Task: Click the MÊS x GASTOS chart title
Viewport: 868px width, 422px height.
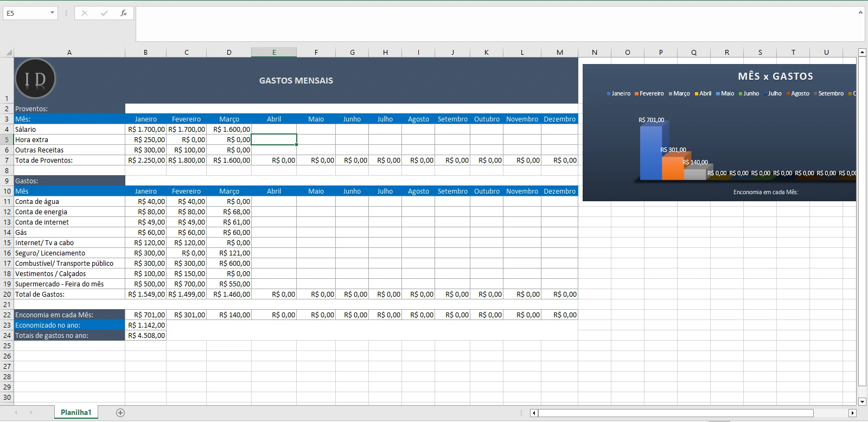Action: [x=775, y=76]
